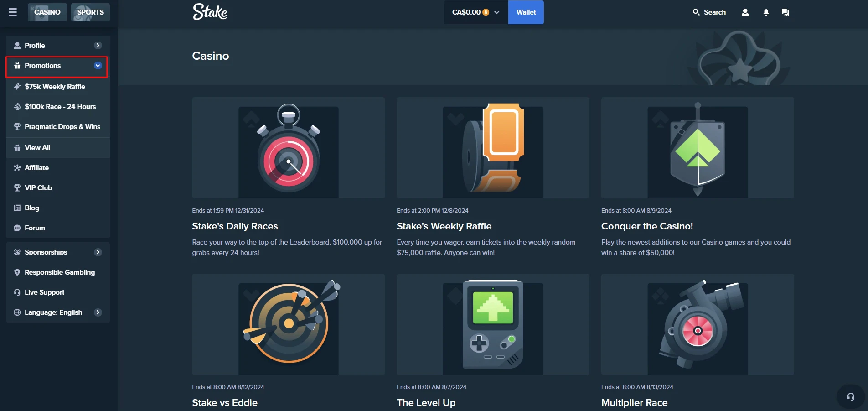
Task: Click the Affiliate network icon
Action: pyautogui.click(x=17, y=168)
